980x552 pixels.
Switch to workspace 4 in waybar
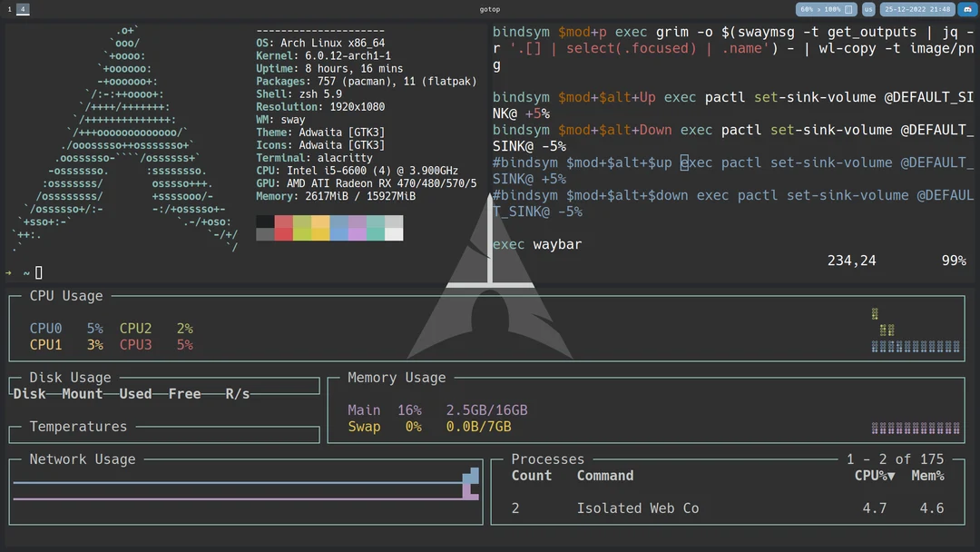coord(21,9)
